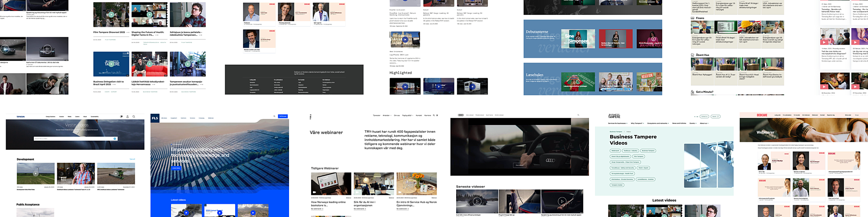This screenshot has height=217, width=868.
Task: Expand the TRY 'Arbeider' dropdown menu
Action: pos(386,115)
